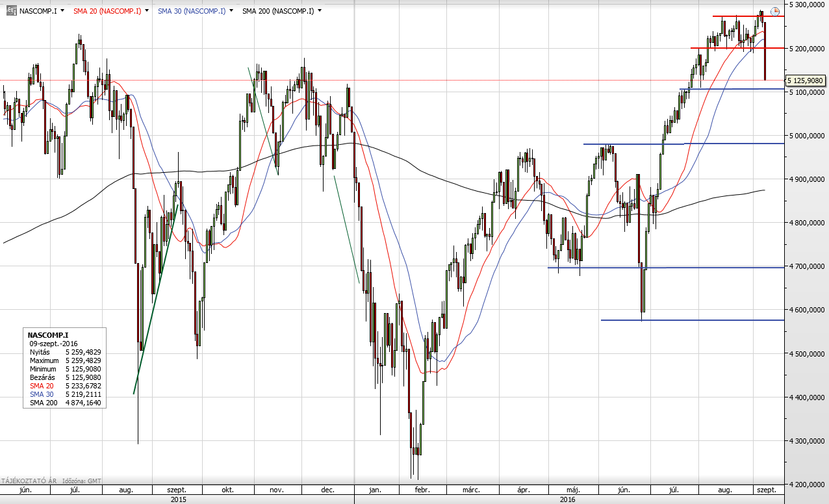Select the upper red horizontal line above 5 200

click(748, 16)
